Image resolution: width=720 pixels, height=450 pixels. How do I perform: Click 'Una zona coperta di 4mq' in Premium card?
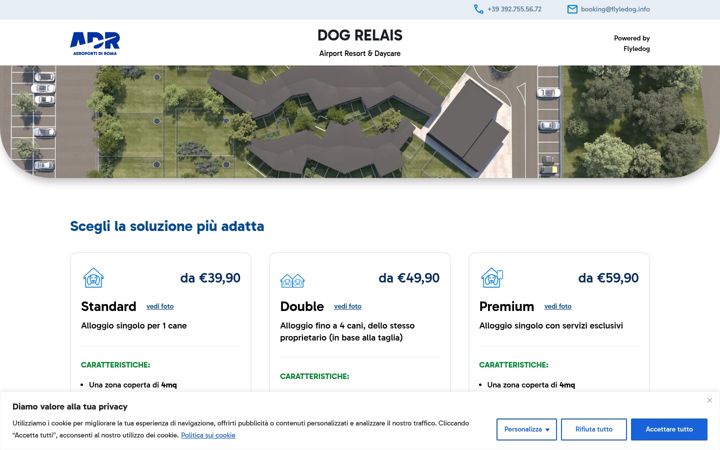pyautogui.click(x=531, y=385)
